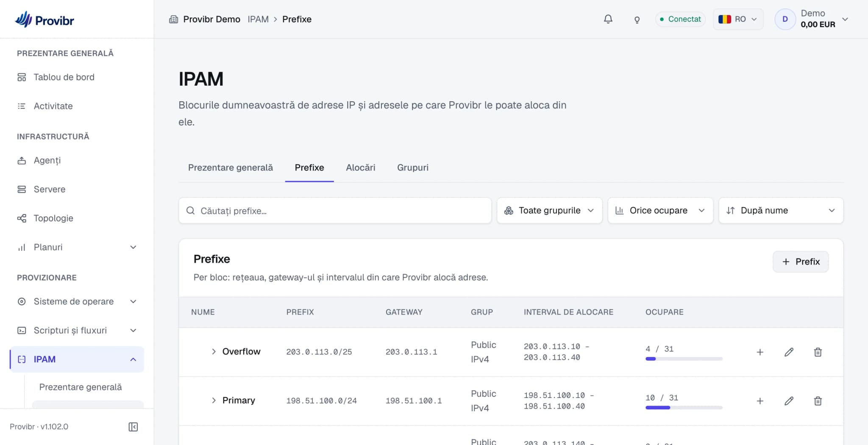Click the NUME column header
Image resolution: width=868 pixels, height=445 pixels.
pyautogui.click(x=203, y=312)
